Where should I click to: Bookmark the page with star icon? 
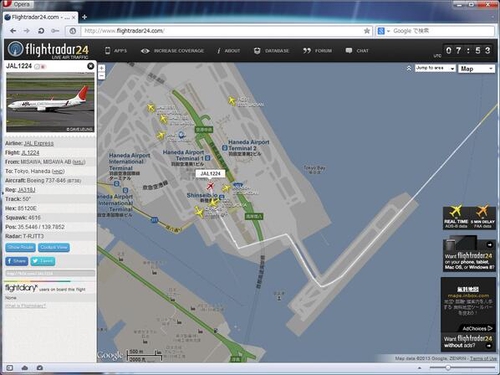tap(367, 31)
